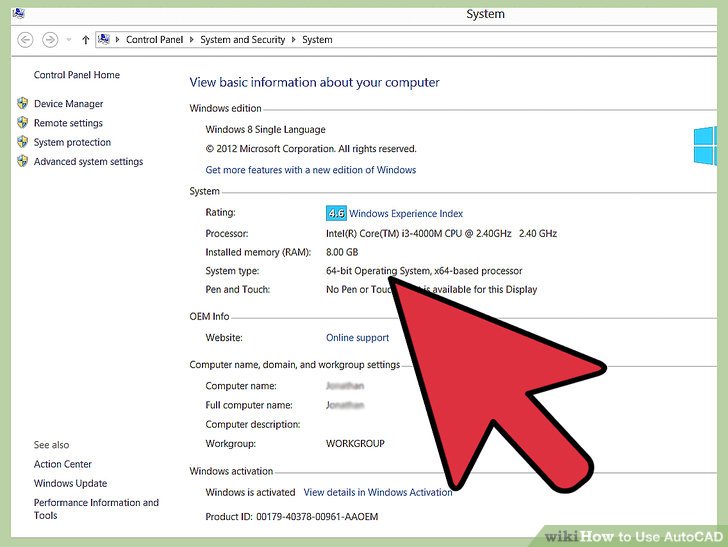Select Control Panel in the breadcrumb

pyautogui.click(x=155, y=40)
